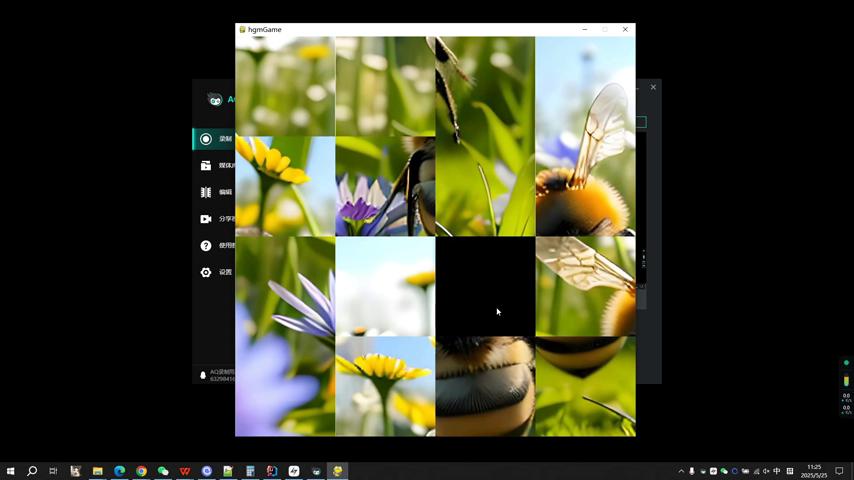Open WeChat from the taskbar
This screenshot has width=854, height=480.
click(x=163, y=471)
